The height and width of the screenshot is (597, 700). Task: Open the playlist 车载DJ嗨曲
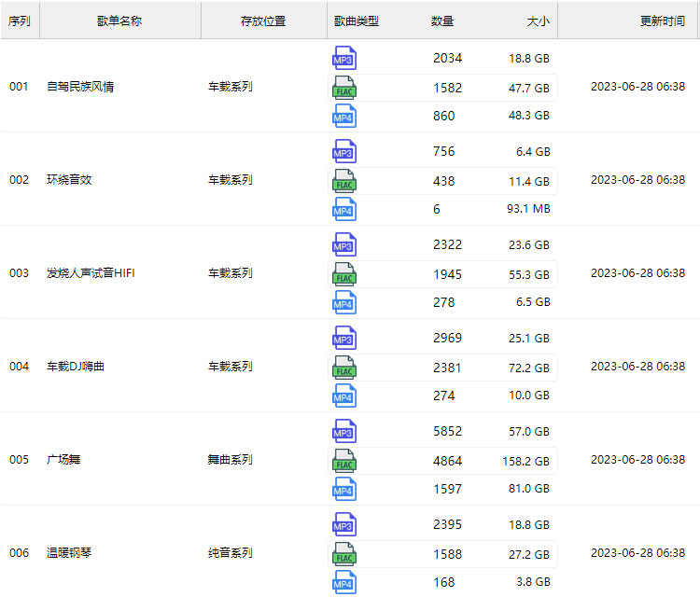coord(76,367)
